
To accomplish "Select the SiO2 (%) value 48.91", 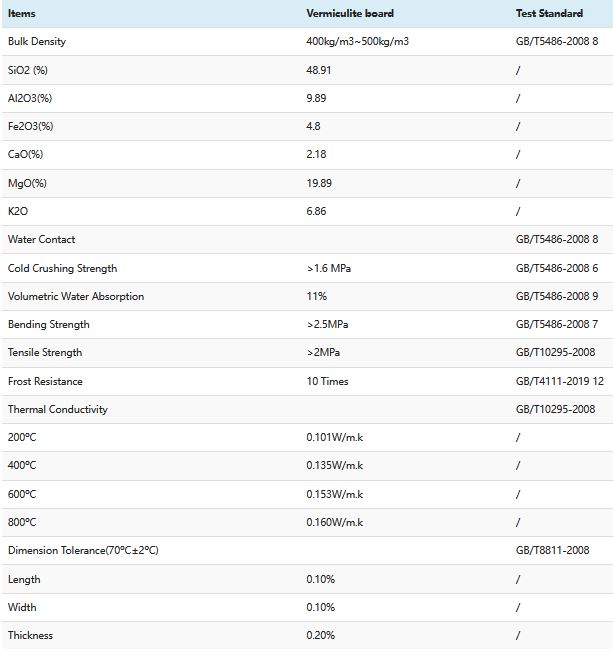I will tap(320, 70).
